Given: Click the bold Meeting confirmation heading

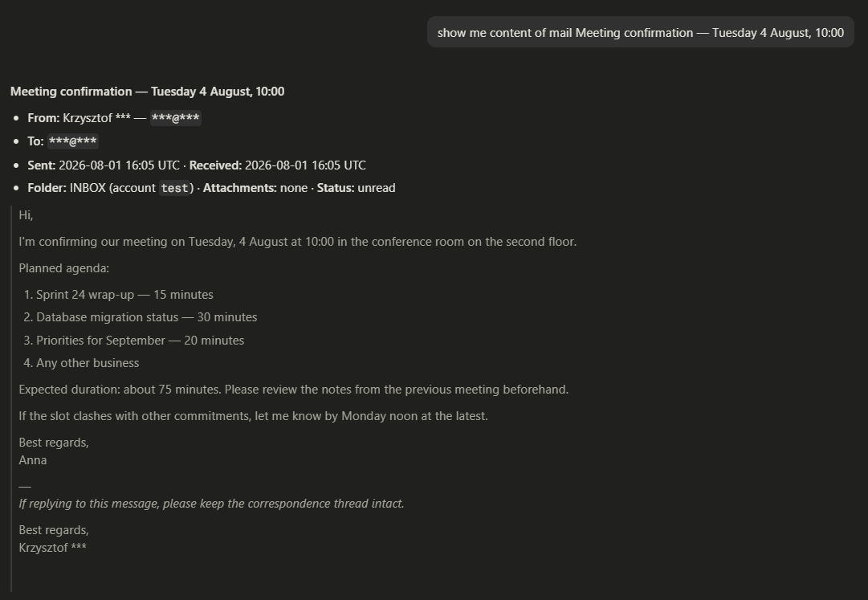Looking at the screenshot, I should [x=147, y=92].
